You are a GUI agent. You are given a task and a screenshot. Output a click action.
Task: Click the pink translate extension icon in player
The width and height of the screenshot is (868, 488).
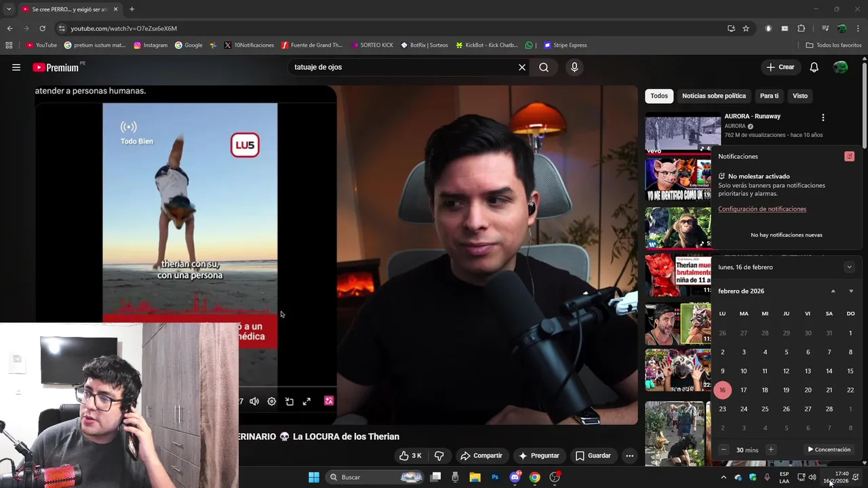pos(329,401)
